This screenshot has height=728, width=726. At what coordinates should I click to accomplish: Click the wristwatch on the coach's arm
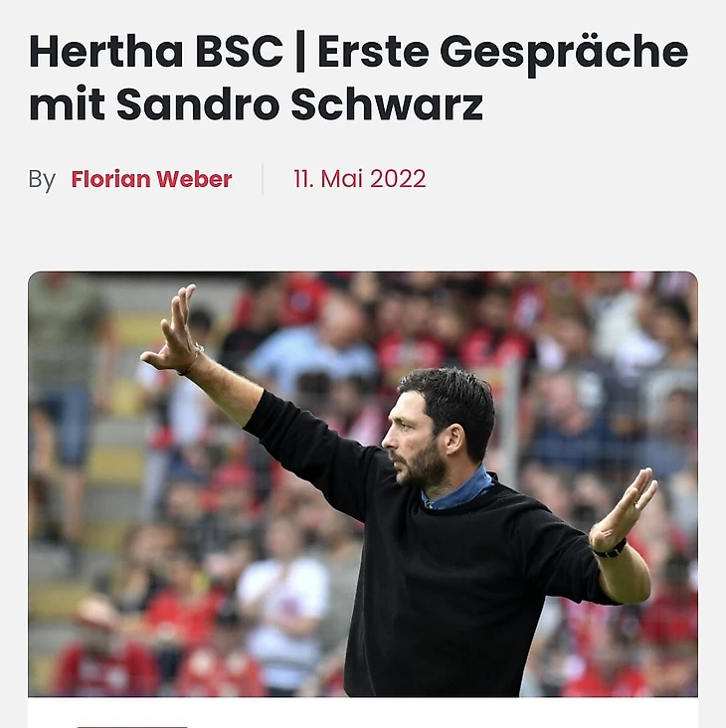tap(611, 550)
